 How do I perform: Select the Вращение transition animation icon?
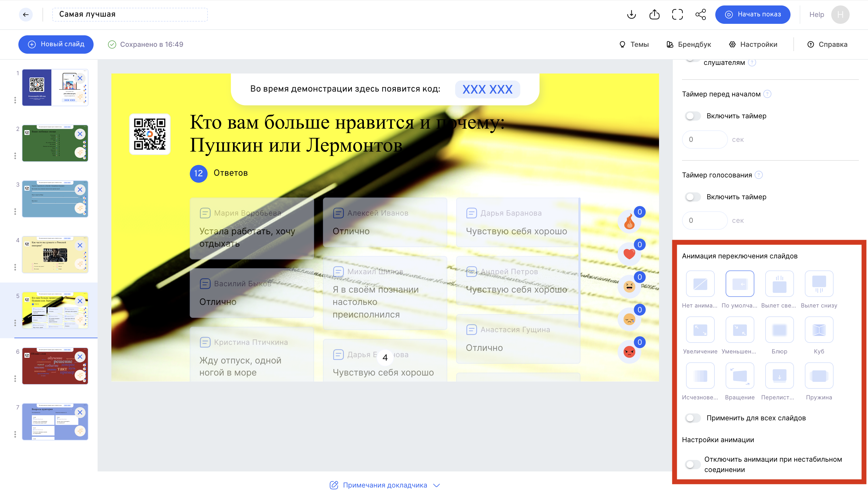coord(739,376)
